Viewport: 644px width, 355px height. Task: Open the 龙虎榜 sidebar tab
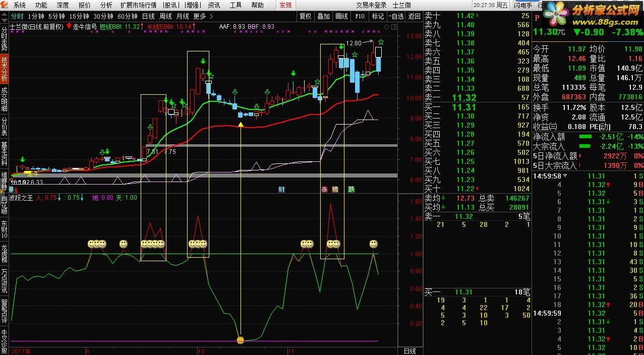click(x=5, y=254)
